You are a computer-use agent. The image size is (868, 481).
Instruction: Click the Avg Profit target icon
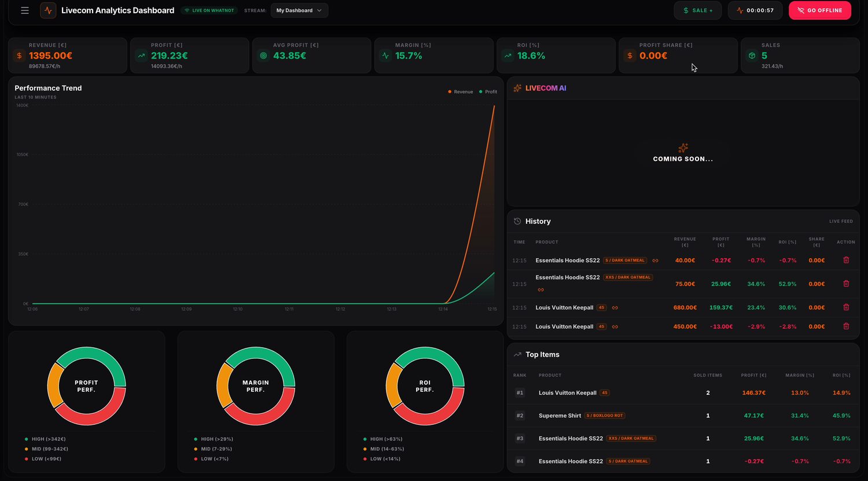tap(263, 56)
